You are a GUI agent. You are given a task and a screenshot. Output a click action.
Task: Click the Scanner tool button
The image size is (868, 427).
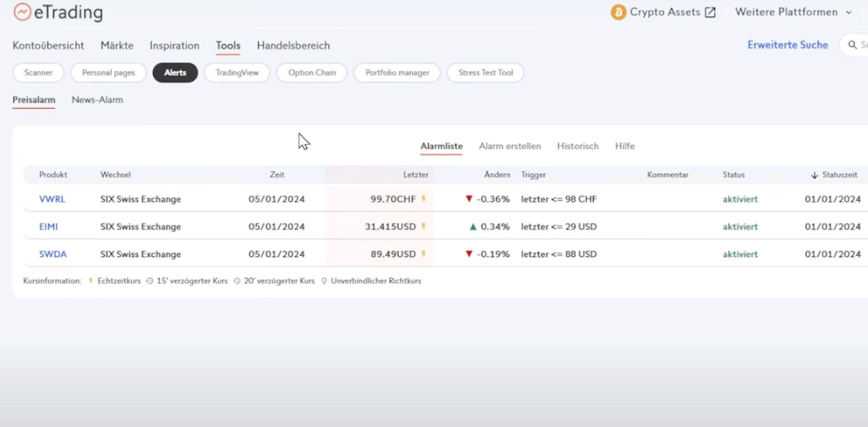pos(38,73)
